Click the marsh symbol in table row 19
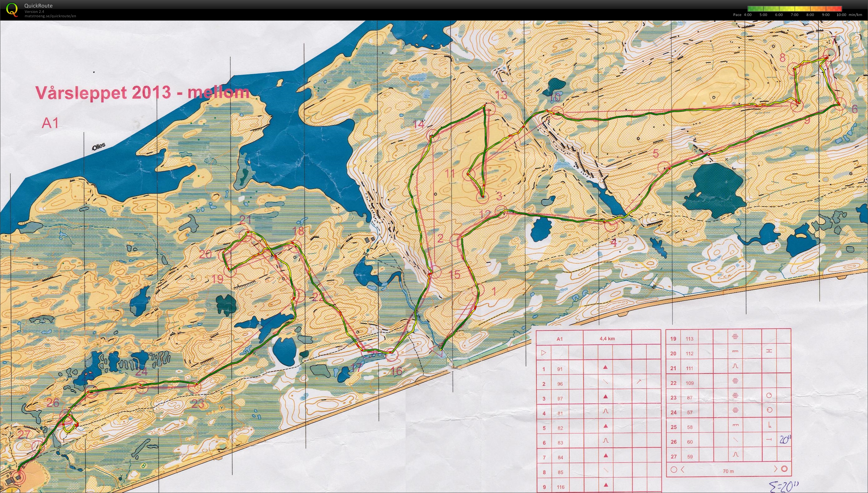The height and width of the screenshot is (493, 868). (735, 337)
